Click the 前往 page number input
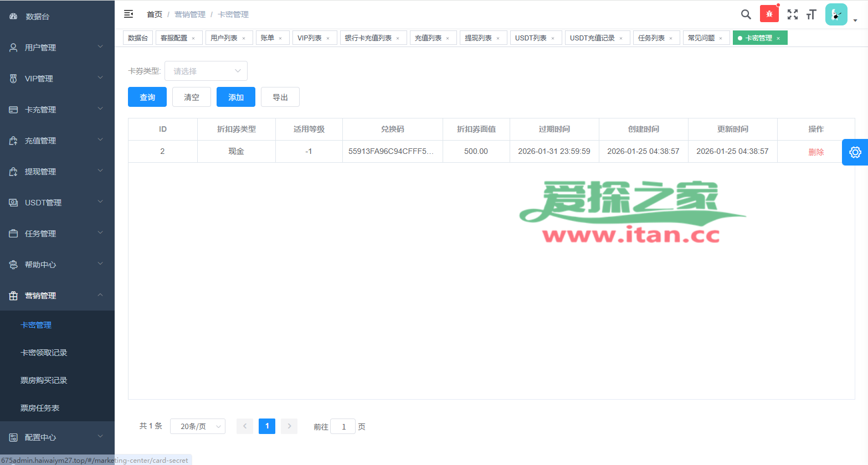This screenshot has height=465, width=868. 343,426
